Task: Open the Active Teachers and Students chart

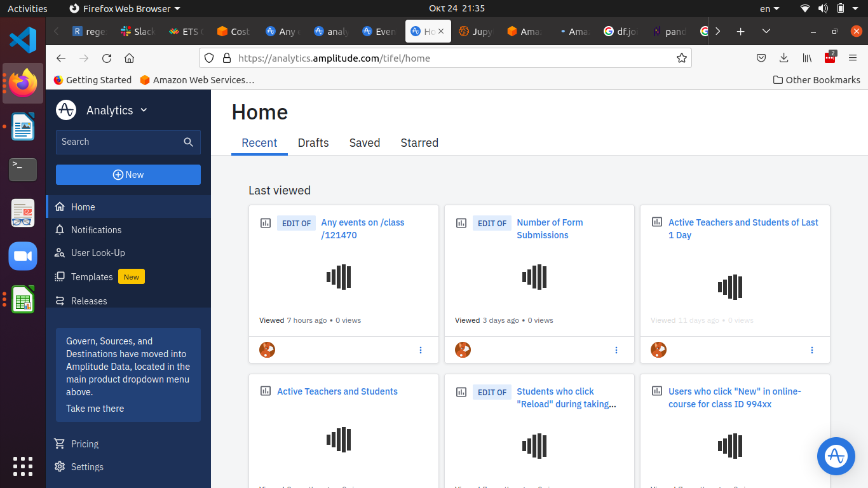Action: [x=337, y=391]
